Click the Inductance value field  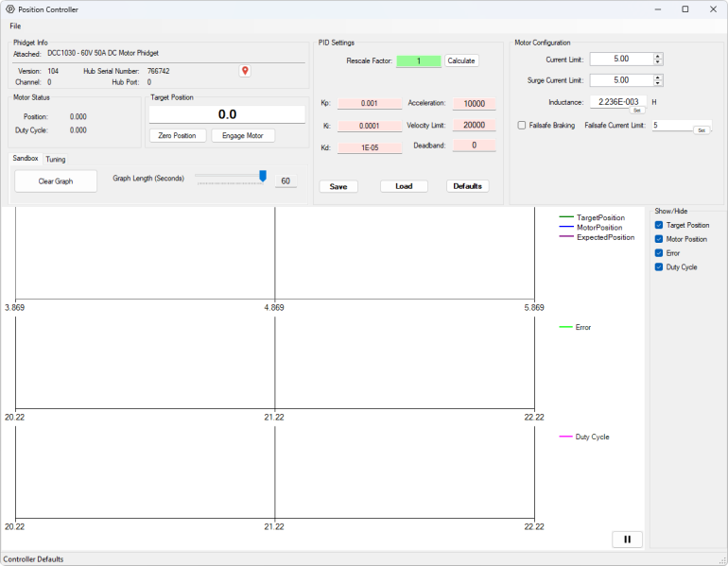618,102
